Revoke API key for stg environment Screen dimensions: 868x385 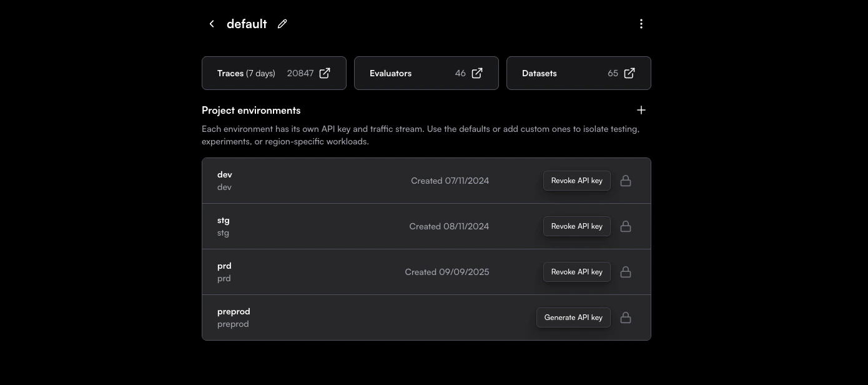pyautogui.click(x=576, y=226)
